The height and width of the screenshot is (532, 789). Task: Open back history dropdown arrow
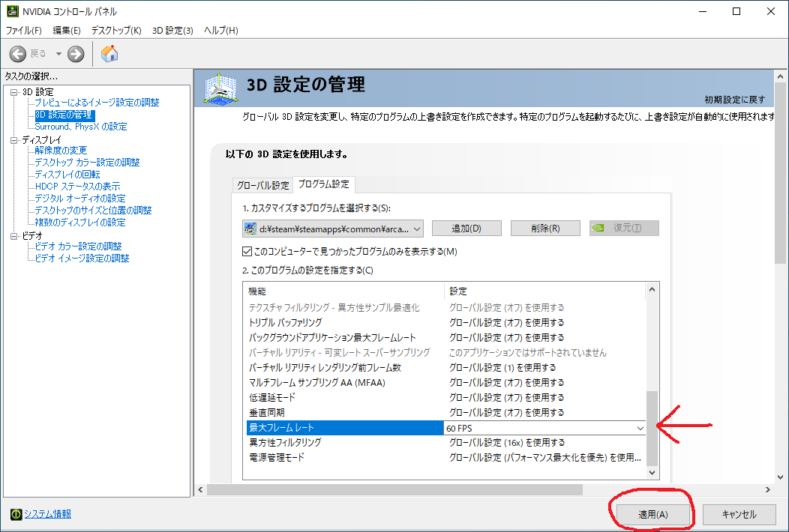(x=58, y=54)
